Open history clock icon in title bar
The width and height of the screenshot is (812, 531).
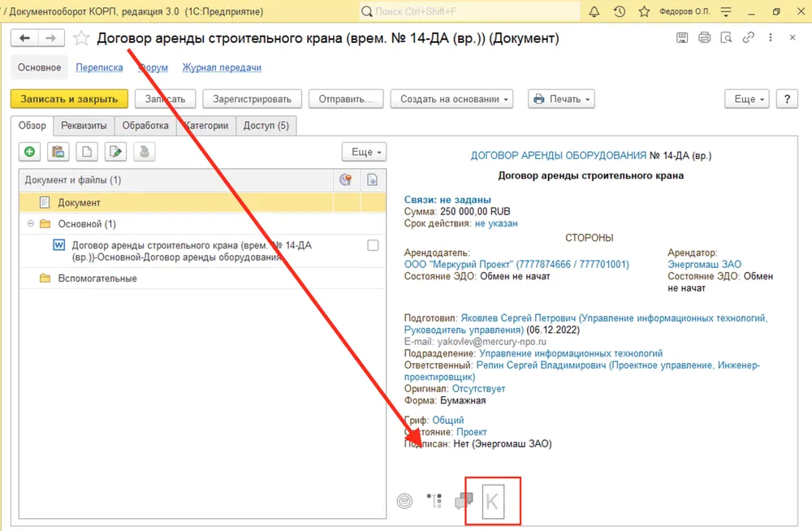(620, 11)
